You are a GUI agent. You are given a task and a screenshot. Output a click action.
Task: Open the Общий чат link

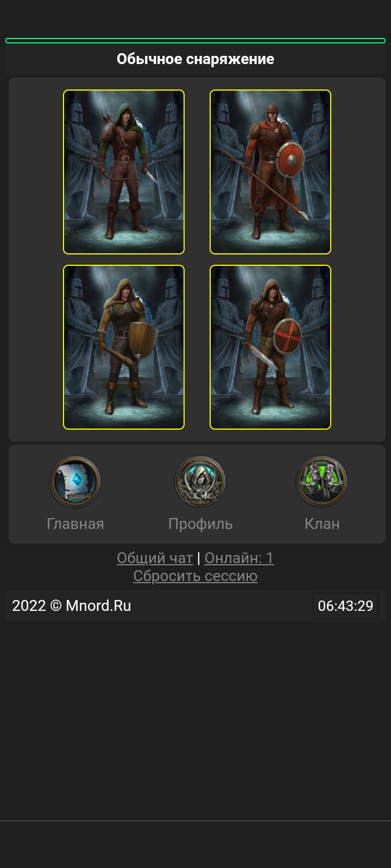point(155,558)
